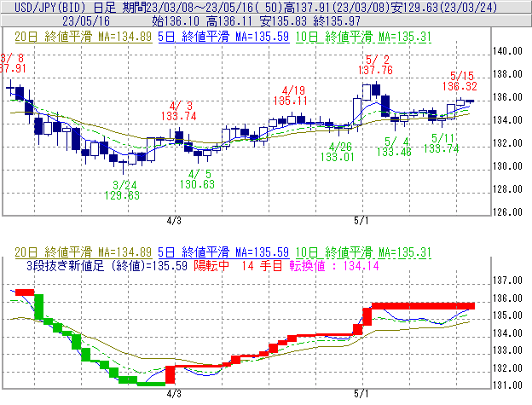Image resolution: width=532 pixels, height=405 pixels.
Task: Click the 132.00 label on upper chart axis
Action: [507, 143]
